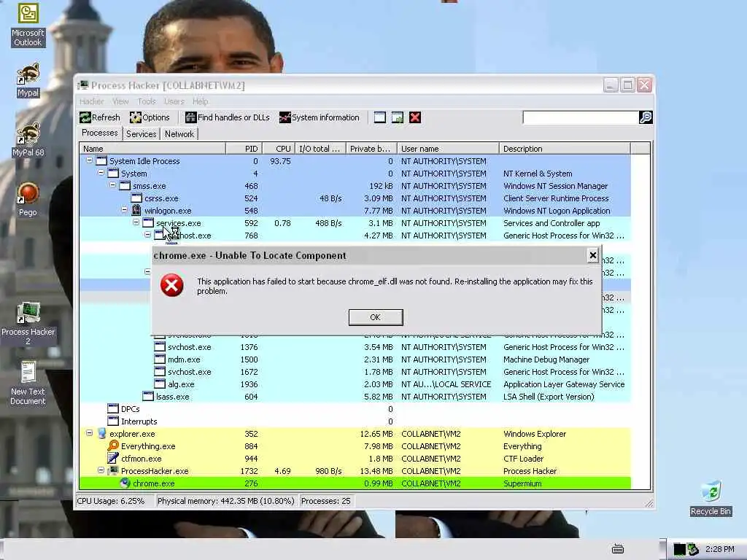Click Processes: 25 in the status bar
Screen dimensions: 747x560
point(326,501)
